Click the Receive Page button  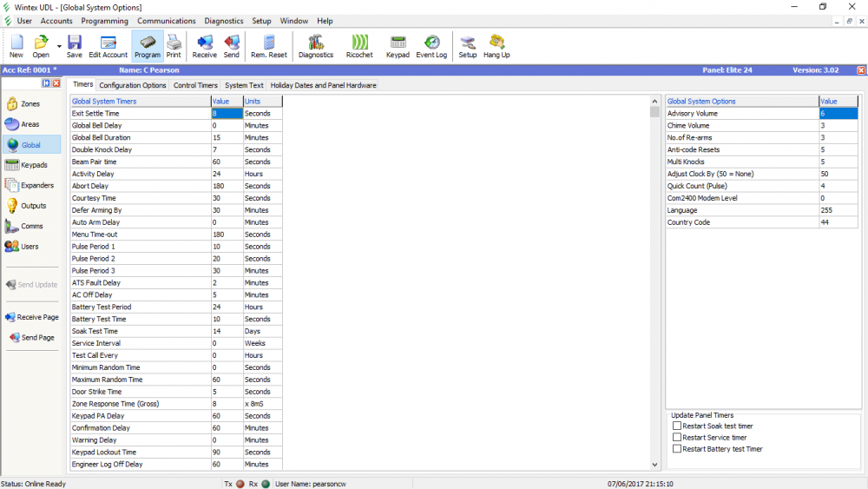pyautogui.click(x=31, y=318)
